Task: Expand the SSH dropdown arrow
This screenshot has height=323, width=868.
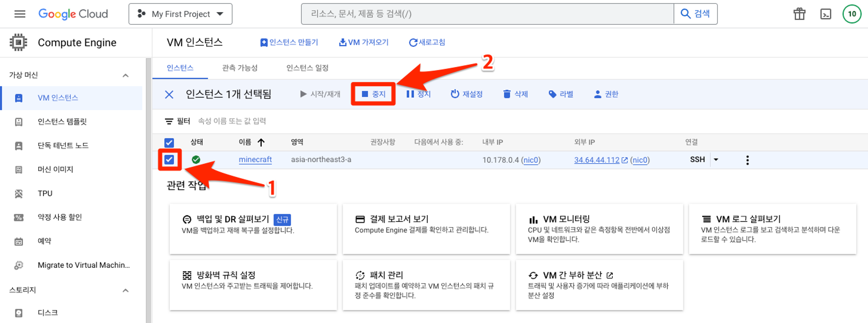Action: pyautogui.click(x=716, y=160)
